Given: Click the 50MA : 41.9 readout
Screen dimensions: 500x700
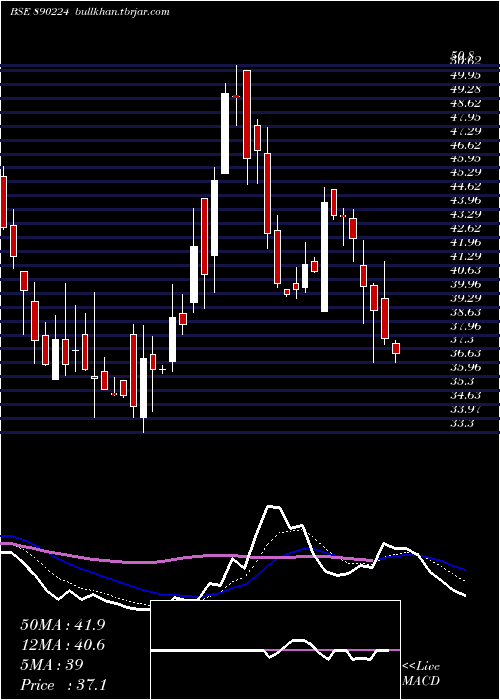Looking at the screenshot, I should (62, 625).
